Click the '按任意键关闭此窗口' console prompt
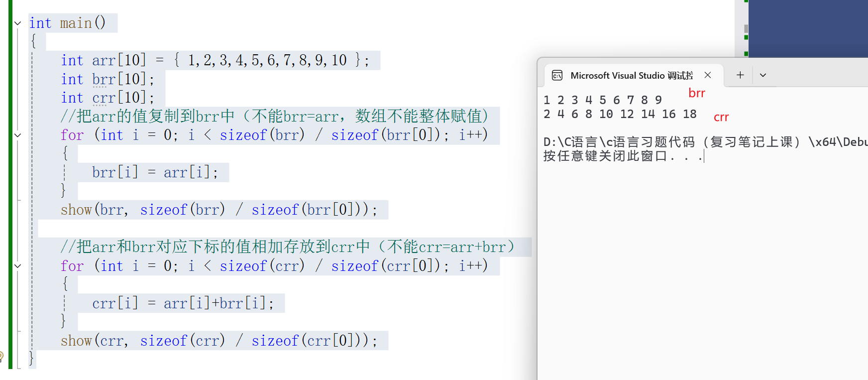This screenshot has width=868, height=380. pos(623,156)
